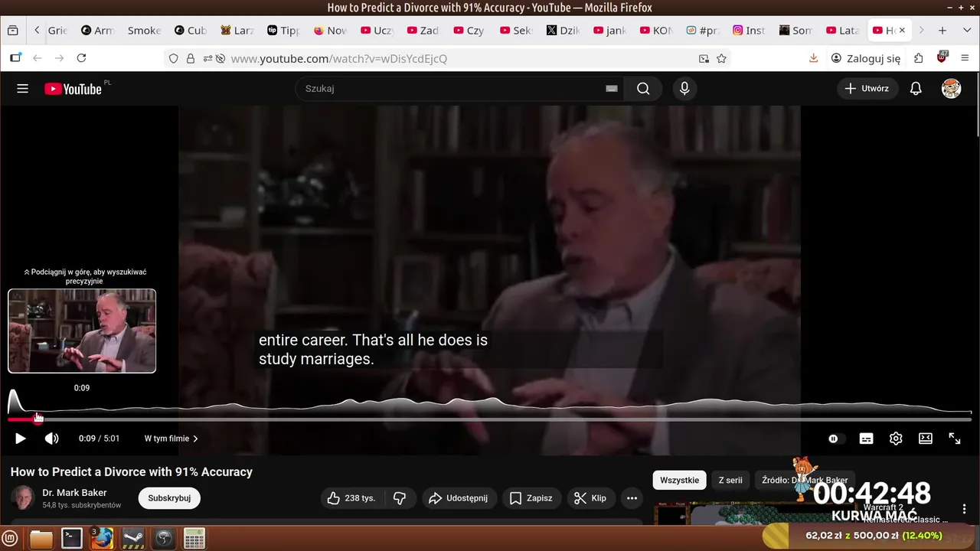Viewport: 980px width, 551px height.
Task: Click the red scrubber handle at 0:09
Action: click(38, 419)
